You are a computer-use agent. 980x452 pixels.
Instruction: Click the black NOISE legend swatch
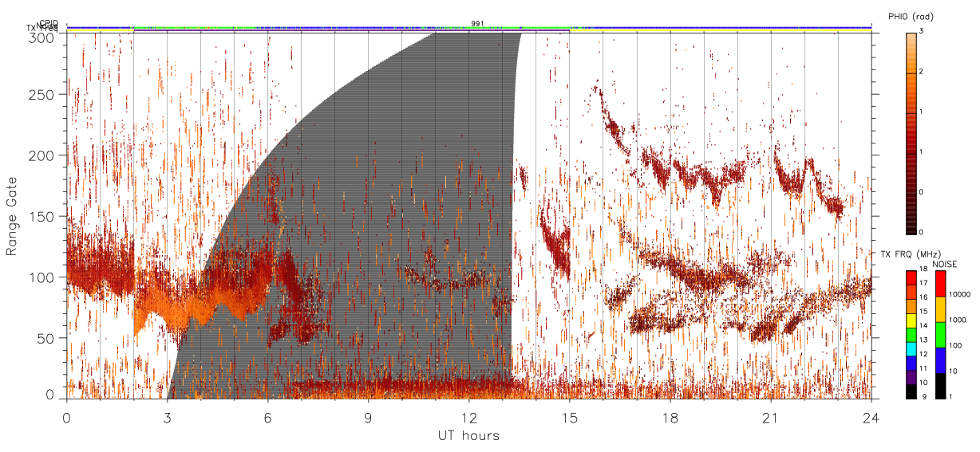tap(941, 386)
